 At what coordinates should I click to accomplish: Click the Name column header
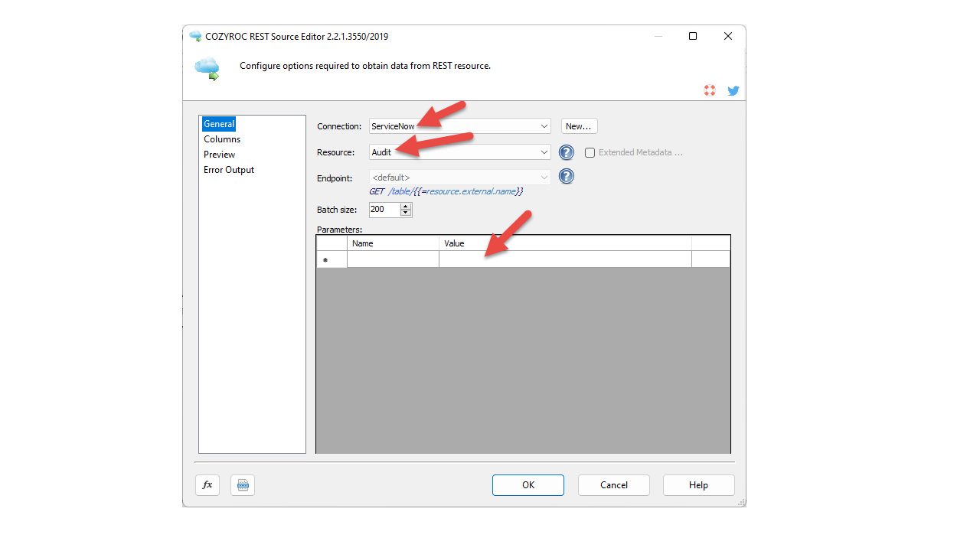[x=393, y=243]
